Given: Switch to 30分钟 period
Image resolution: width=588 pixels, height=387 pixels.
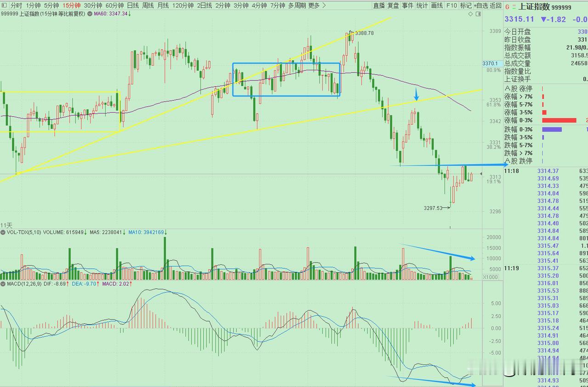Looking at the screenshot, I should pyautogui.click(x=93, y=6).
